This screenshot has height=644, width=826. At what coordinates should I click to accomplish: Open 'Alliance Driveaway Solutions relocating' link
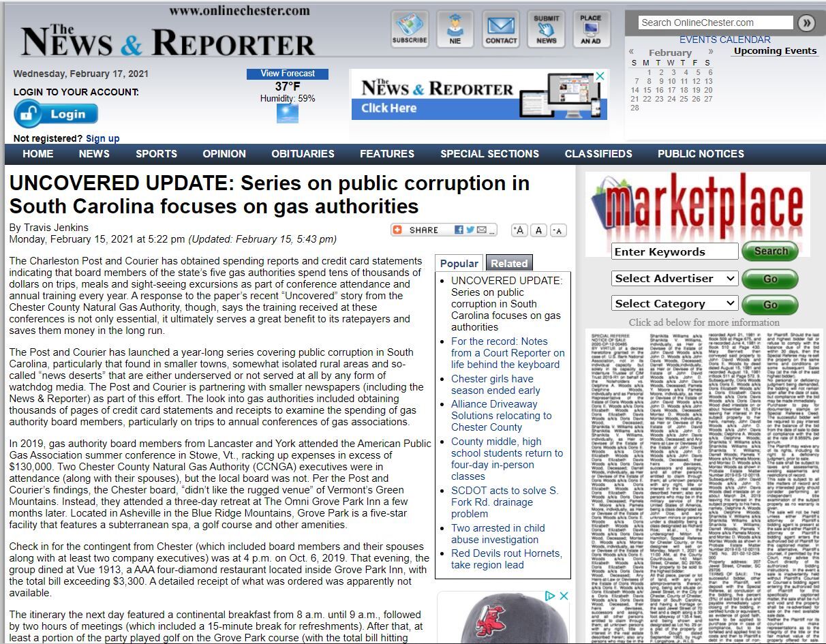502,416
